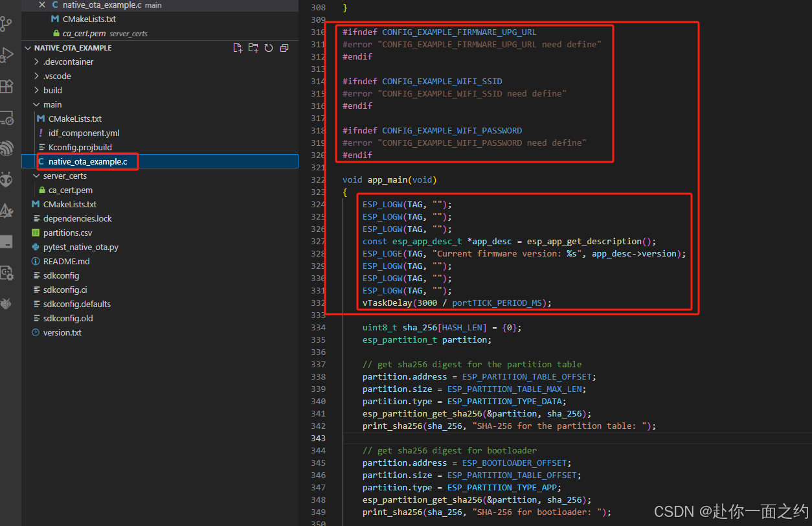
Task: Click the New File icon in explorer header
Action: [238, 48]
